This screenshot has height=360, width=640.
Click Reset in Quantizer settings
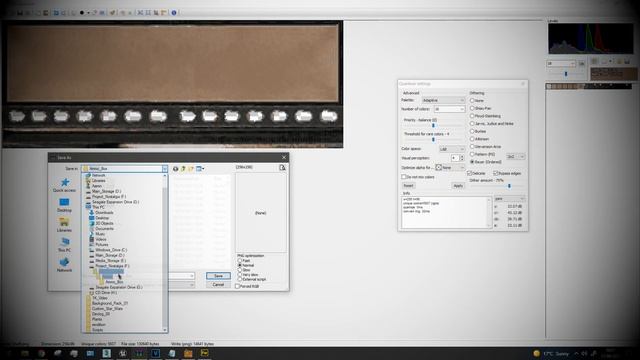[x=408, y=186]
